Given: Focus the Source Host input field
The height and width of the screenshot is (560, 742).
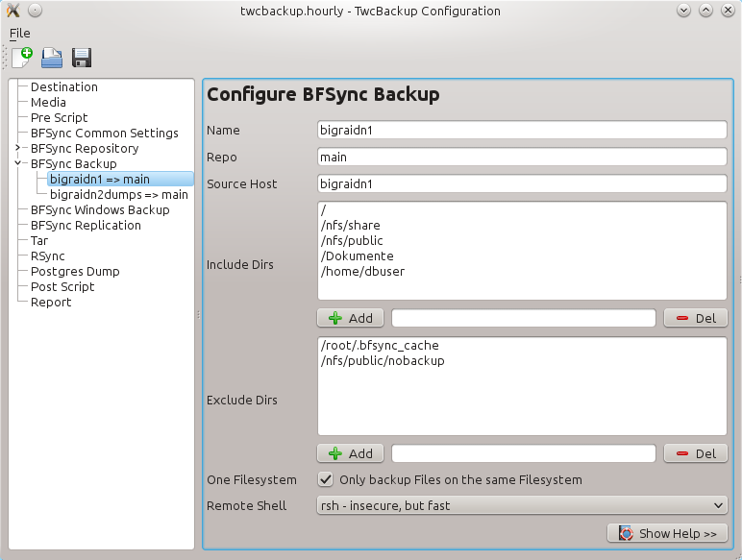Looking at the screenshot, I should 522,184.
